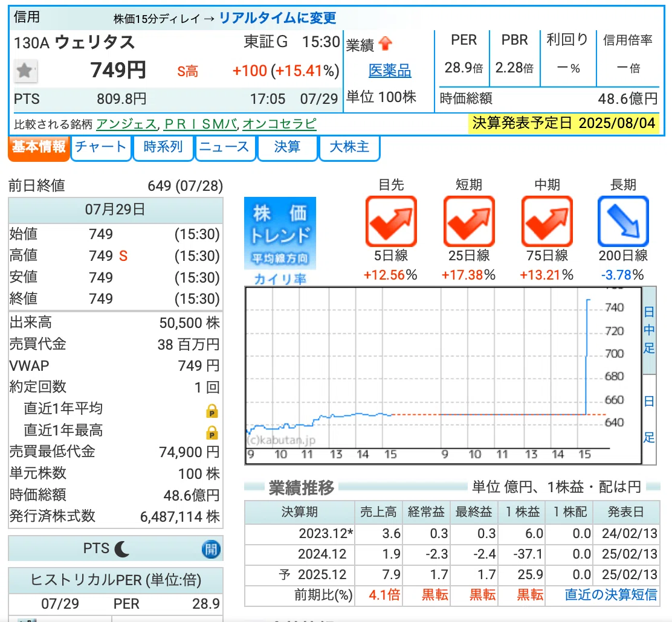Click the 発表日 column header
The height and width of the screenshot is (622, 672).
coord(625,512)
